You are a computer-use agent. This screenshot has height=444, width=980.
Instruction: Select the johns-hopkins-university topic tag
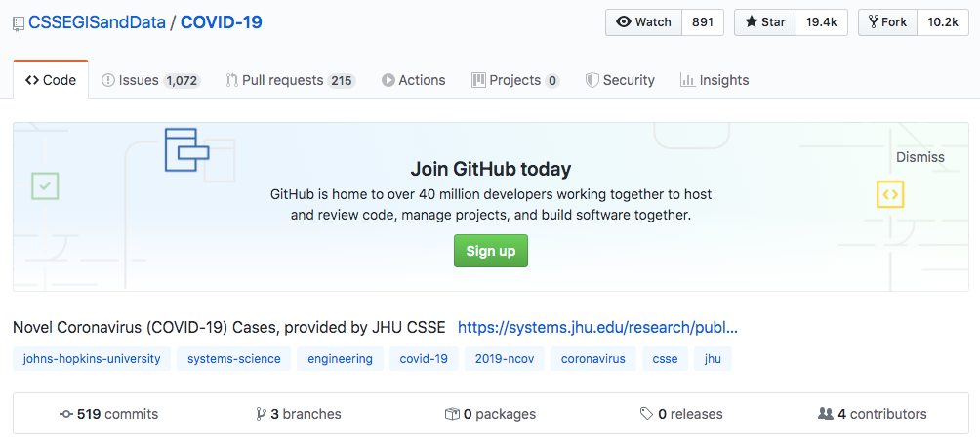click(x=92, y=359)
